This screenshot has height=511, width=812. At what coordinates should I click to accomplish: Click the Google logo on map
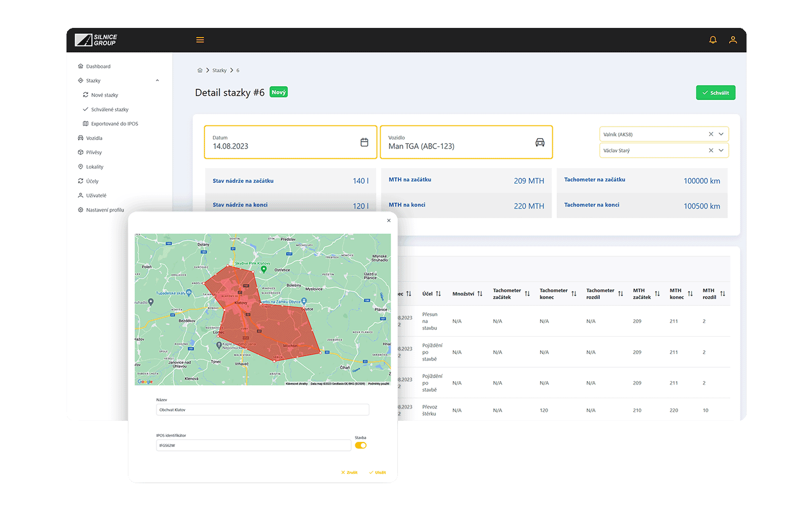[x=145, y=382]
